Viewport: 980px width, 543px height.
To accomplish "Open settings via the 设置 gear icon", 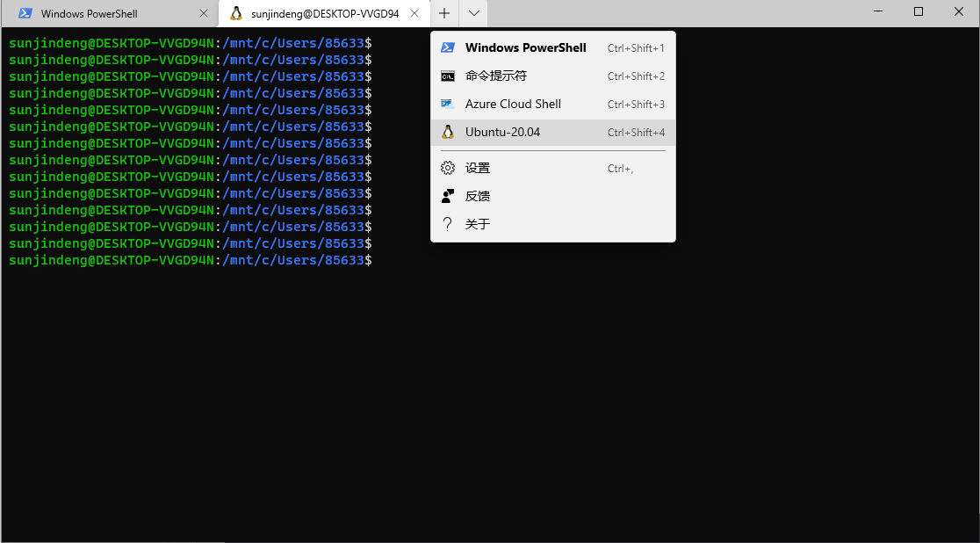I will pos(447,167).
